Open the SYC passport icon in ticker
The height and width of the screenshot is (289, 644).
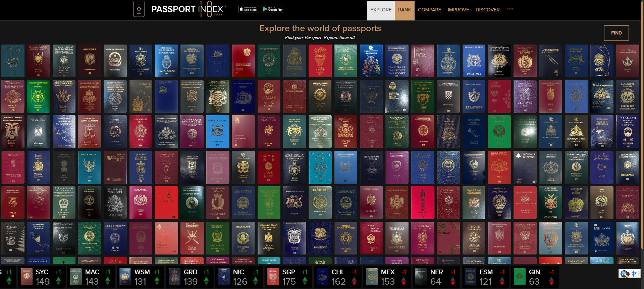tap(26, 277)
